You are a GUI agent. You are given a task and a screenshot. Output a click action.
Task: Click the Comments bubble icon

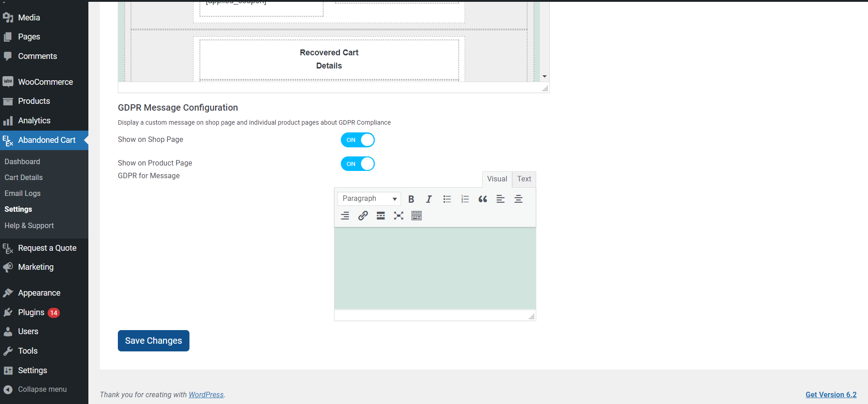tap(8, 56)
